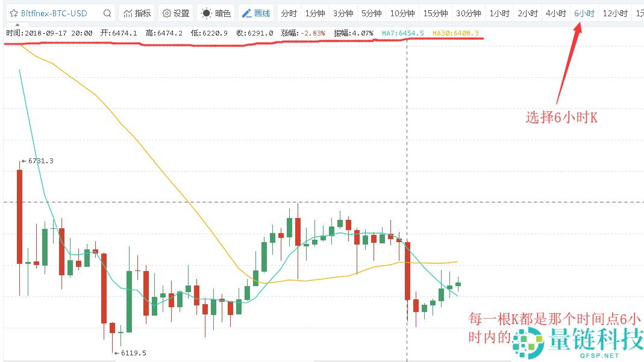The image size is (644, 362).
Task: Toggle the 画线 drawing tool
Action: [256, 13]
